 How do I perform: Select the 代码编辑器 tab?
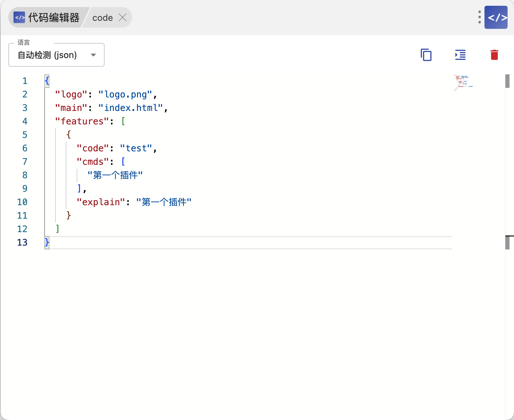pyautogui.click(x=53, y=17)
